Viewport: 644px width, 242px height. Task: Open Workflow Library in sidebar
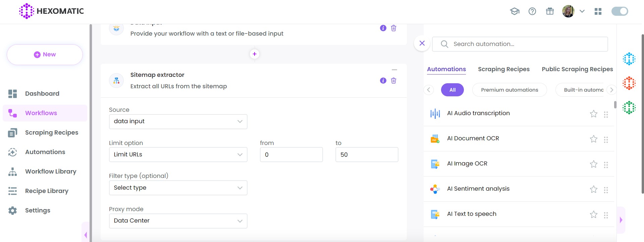coord(51,172)
